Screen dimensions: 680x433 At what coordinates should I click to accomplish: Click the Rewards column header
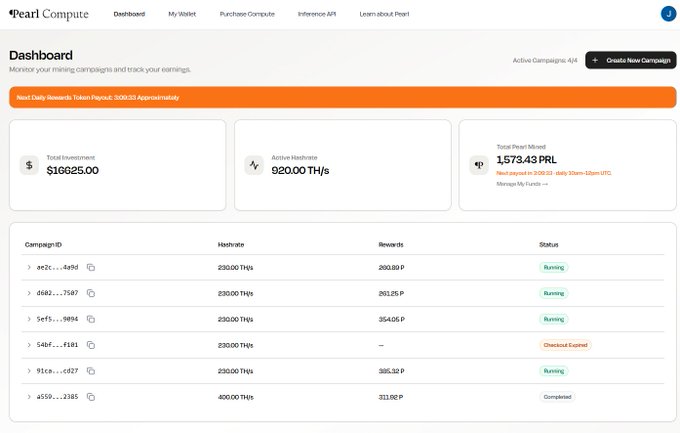coord(391,245)
